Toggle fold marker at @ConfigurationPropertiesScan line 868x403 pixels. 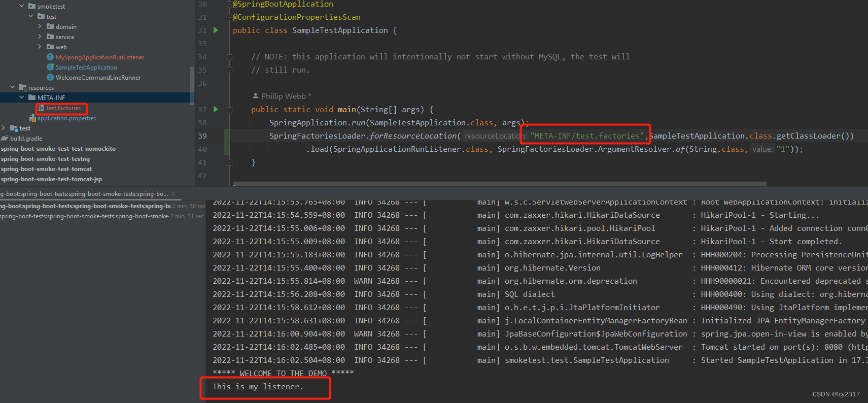229,17
